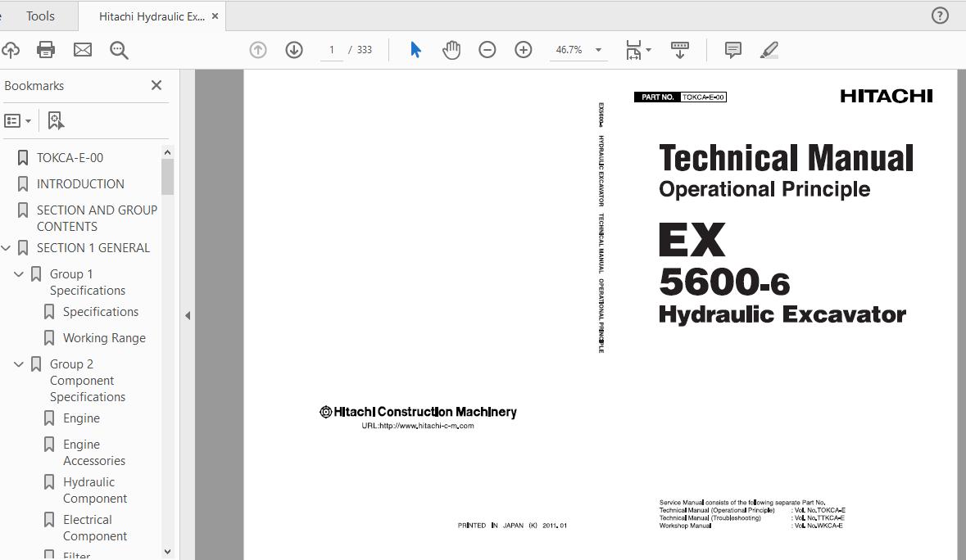Viewport: 966px width, 560px height.
Task: Open the page fit options dropdown arrow
Action: [649, 50]
